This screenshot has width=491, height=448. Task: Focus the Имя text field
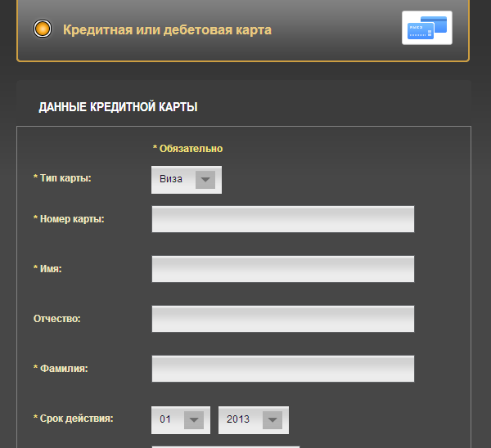283,269
